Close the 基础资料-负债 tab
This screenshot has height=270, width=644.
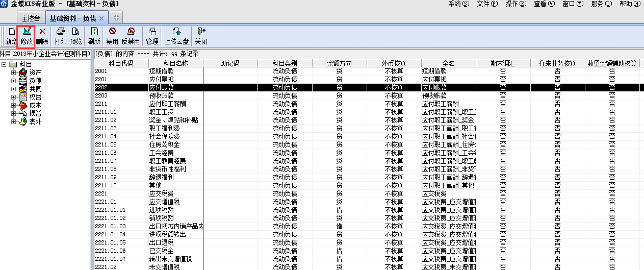101,18
